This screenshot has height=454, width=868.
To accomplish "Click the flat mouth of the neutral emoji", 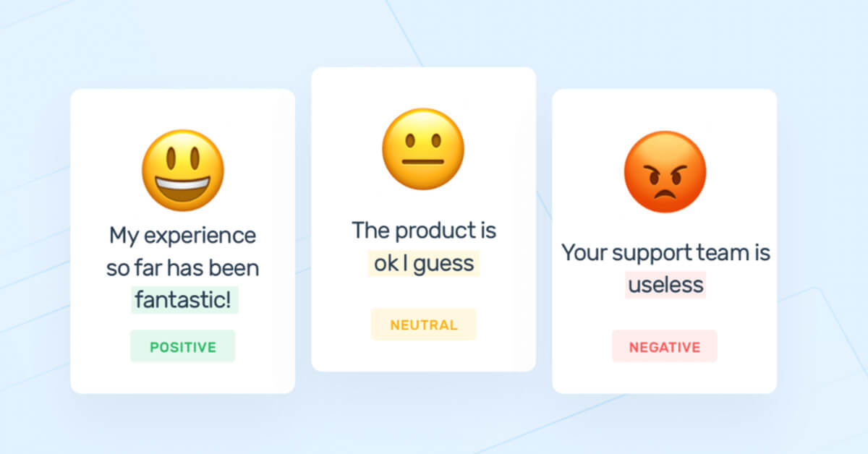I will (x=423, y=162).
